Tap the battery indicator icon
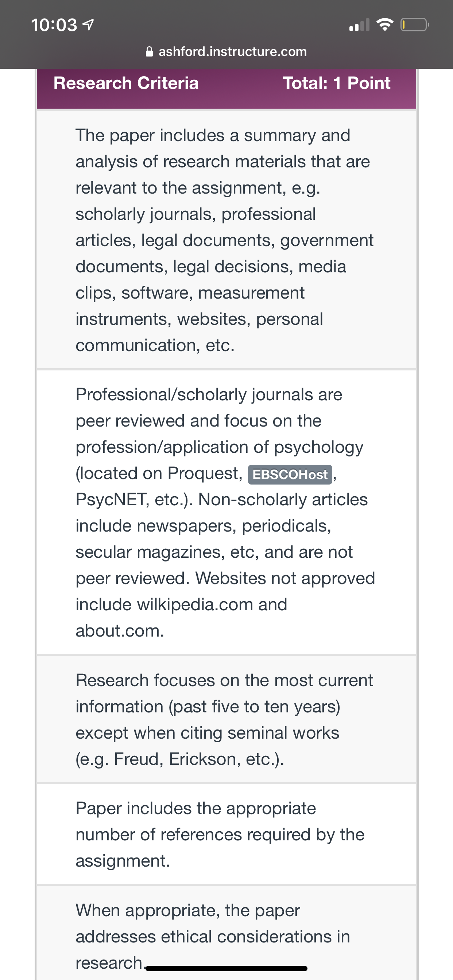The height and width of the screenshot is (980, 453). 415,25
